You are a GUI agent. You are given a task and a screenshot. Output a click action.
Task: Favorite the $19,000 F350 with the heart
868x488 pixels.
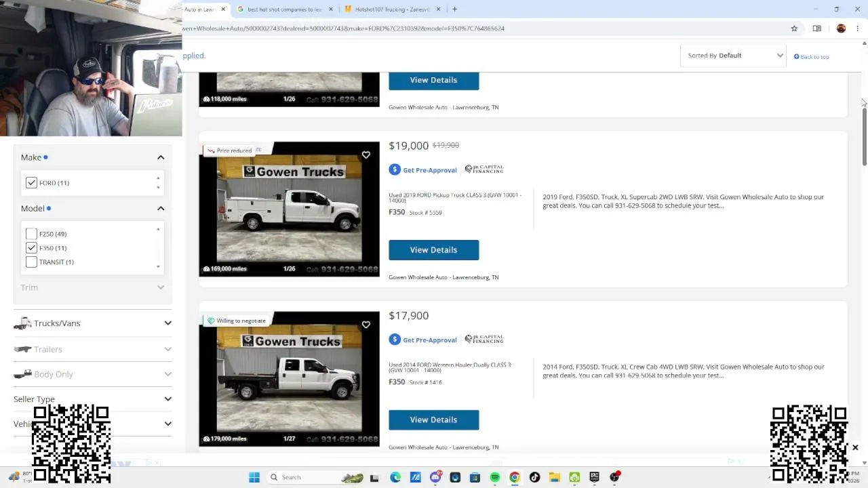pos(366,155)
